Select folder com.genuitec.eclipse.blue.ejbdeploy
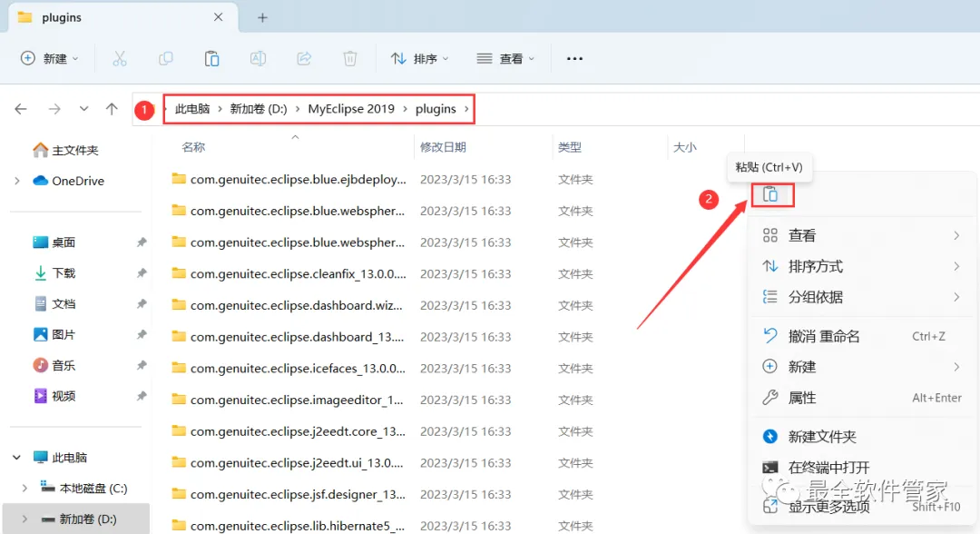Viewport: 980px width, 534px height. coord(289,180)
